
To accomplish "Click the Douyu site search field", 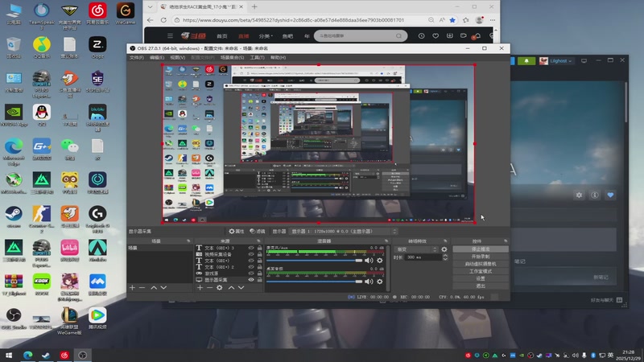I will [361, 35].
